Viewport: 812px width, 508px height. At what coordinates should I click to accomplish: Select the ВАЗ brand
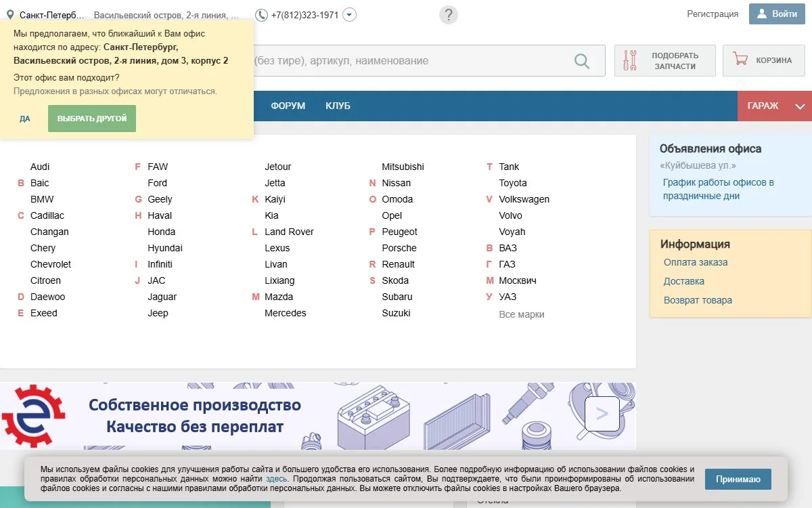[x=508, y=248]
